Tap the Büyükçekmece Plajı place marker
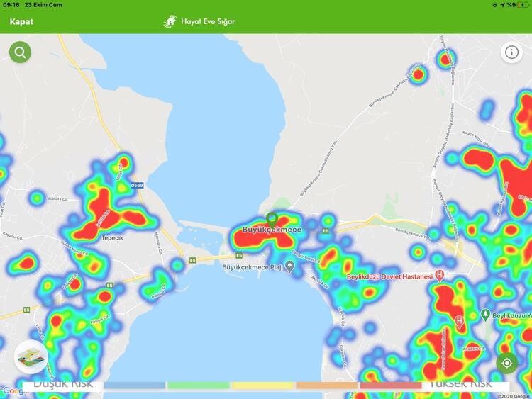 [289, 266]
